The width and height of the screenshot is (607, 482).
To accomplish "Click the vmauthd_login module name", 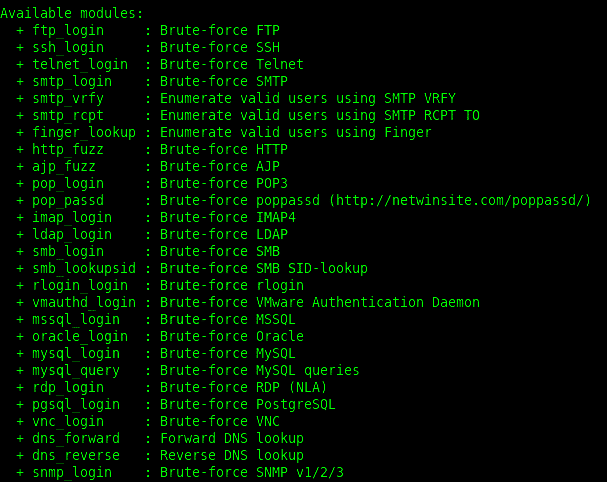I will tap(84, 302).
